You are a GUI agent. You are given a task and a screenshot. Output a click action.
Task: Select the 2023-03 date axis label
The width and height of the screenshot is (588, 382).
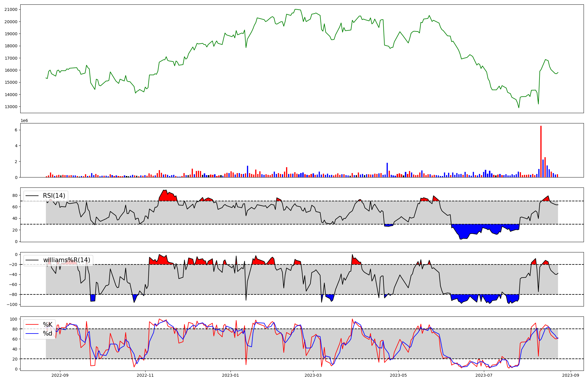point(313,375)
